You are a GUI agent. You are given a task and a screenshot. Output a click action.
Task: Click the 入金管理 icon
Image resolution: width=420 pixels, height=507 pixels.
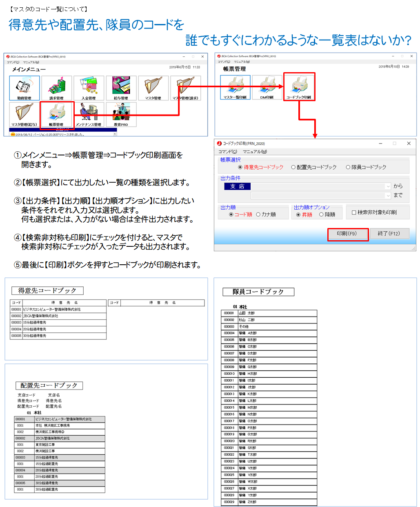(89, 88)
